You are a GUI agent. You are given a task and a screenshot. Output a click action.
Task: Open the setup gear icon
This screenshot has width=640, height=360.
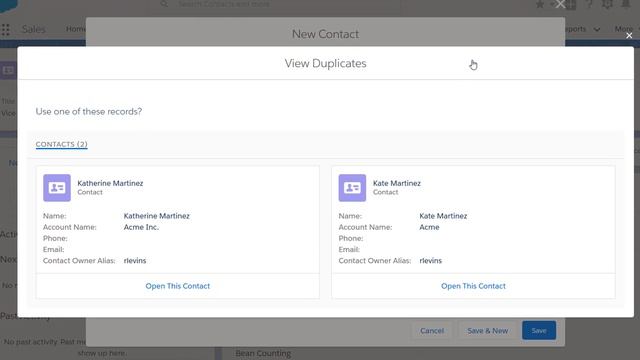point(607,4)
